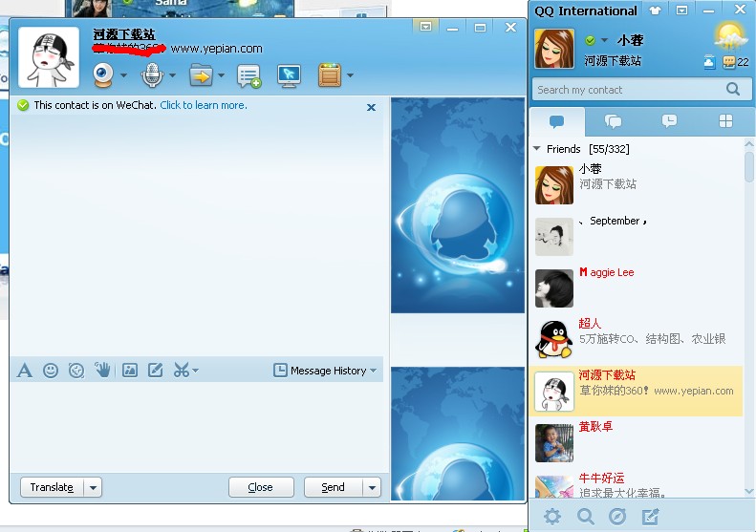The image size is (756, 532).
Task: Switch to the Apps grid tab
Action: (x=725, y=121)
